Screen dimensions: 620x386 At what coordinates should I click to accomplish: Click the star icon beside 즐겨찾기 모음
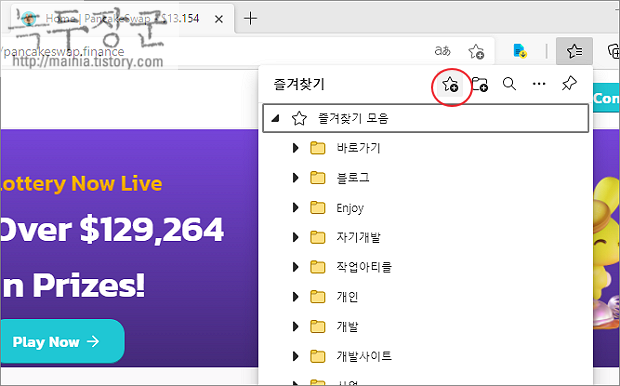pyautogui.click(x=299, y=118)
